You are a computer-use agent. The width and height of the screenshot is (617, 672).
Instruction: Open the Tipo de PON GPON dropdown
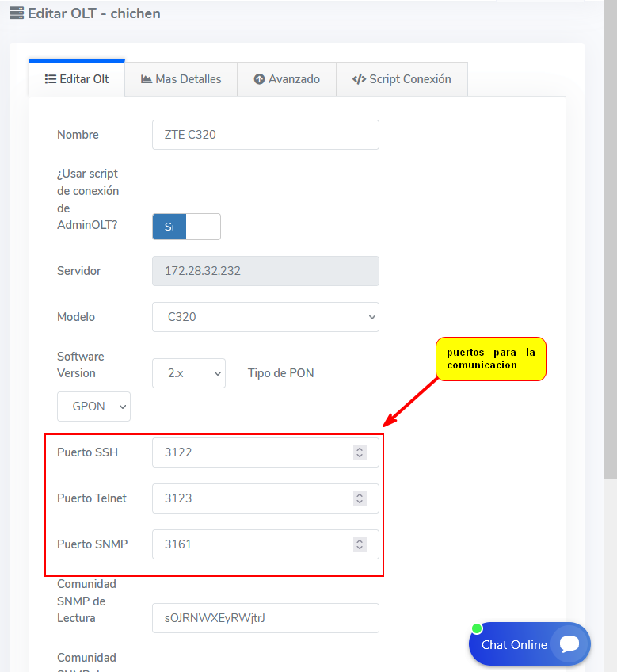point(93,407)
